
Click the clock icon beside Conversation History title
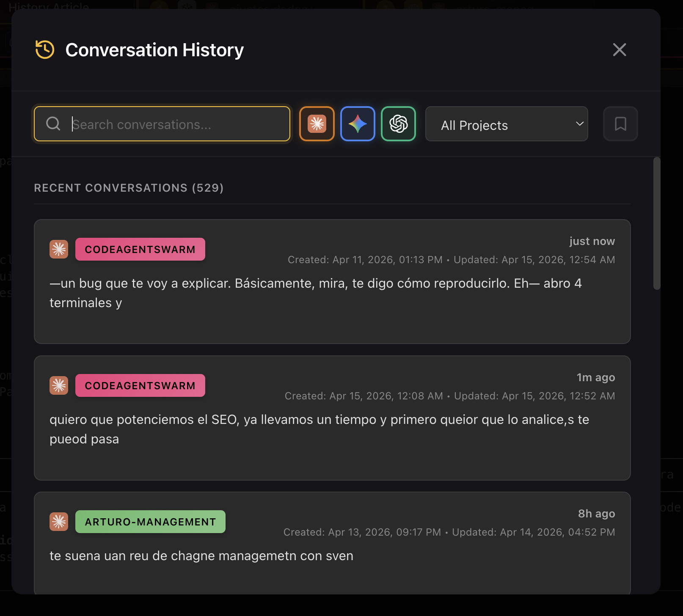[x=44, y=49]
